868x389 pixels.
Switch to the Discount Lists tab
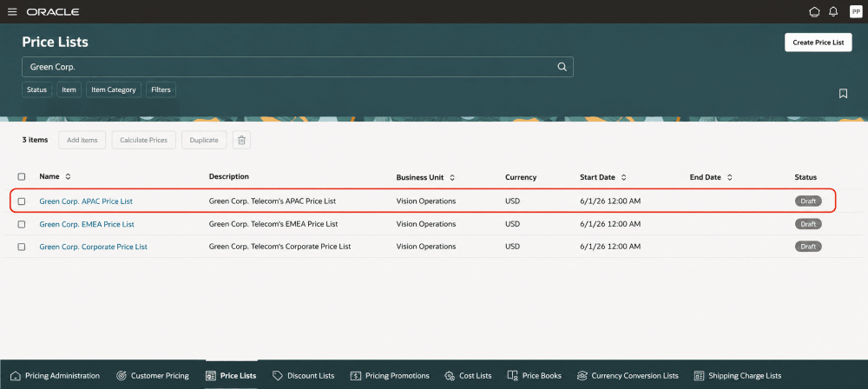(303, 376)
